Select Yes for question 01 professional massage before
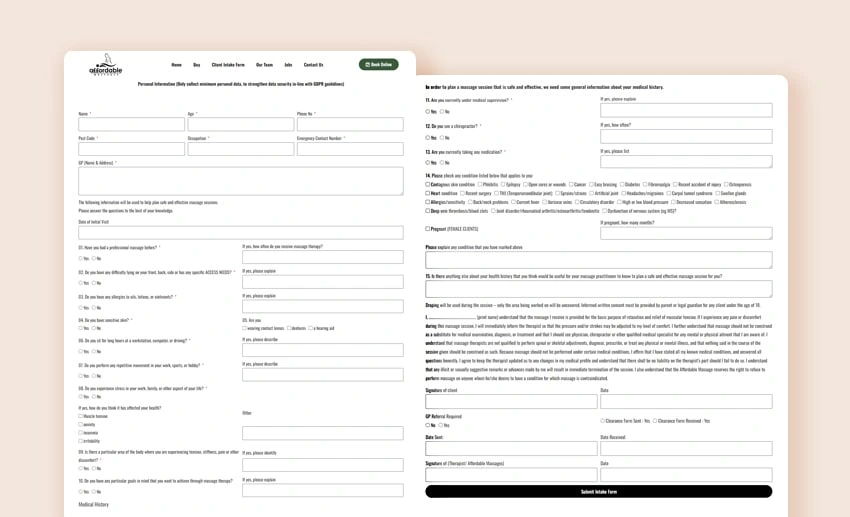This screenshot has width=850, height=517. point(81,258)
